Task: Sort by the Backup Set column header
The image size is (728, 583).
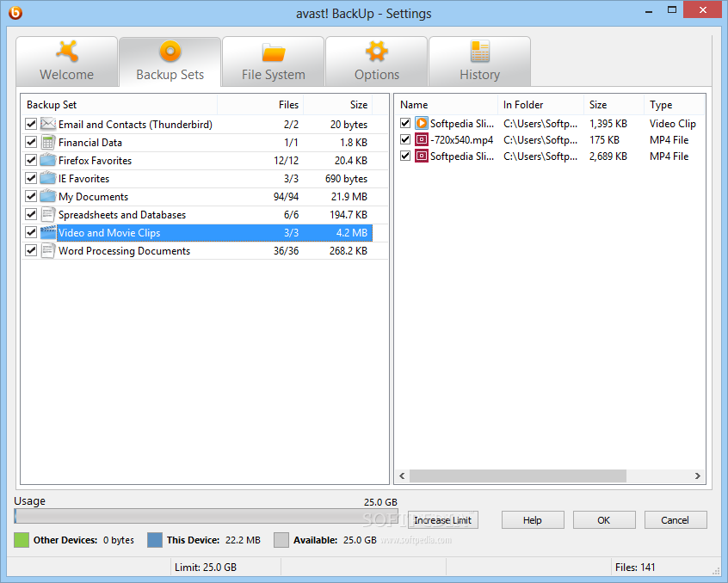Action: 120,105
